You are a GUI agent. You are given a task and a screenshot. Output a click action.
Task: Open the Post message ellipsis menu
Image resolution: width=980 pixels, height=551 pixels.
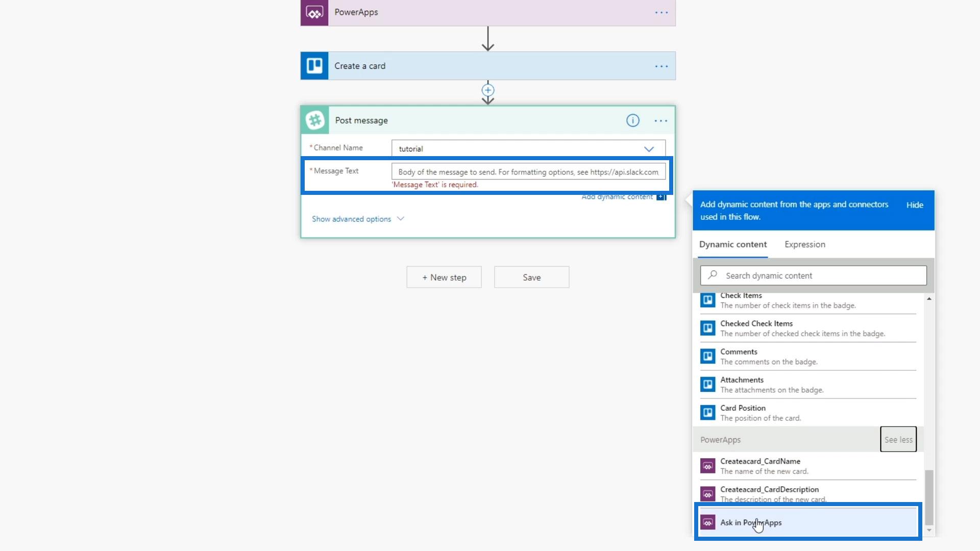click(x=660, y=120)
